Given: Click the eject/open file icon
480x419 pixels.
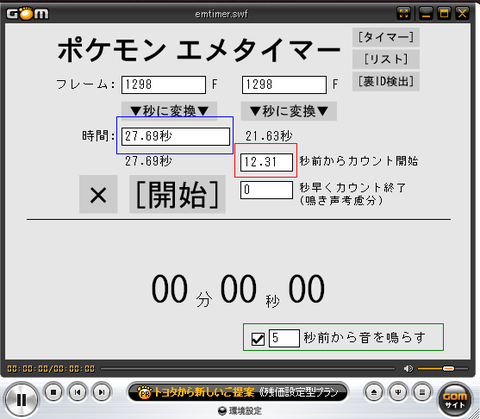Looking at the screenshot, I should pos(374,392).
